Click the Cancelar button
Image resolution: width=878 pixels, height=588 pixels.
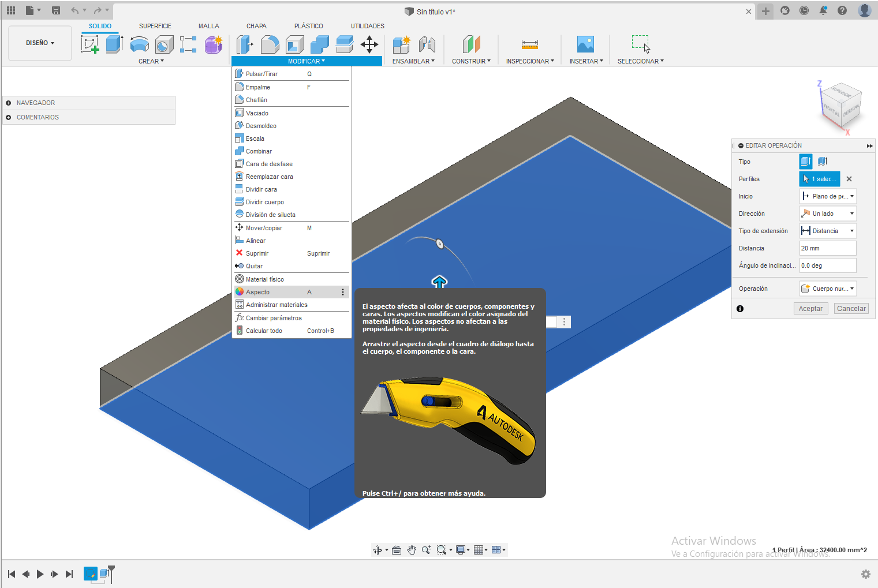[851, 309]
